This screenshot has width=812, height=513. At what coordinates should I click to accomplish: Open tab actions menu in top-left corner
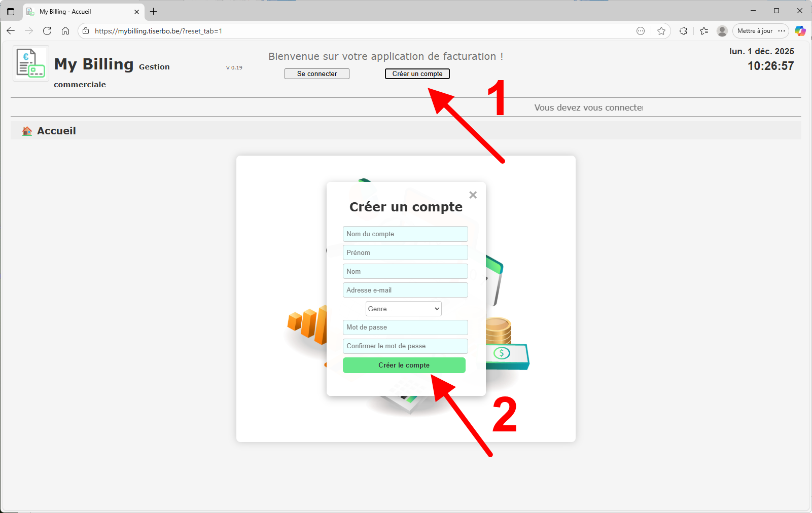(x=11, y=11)
